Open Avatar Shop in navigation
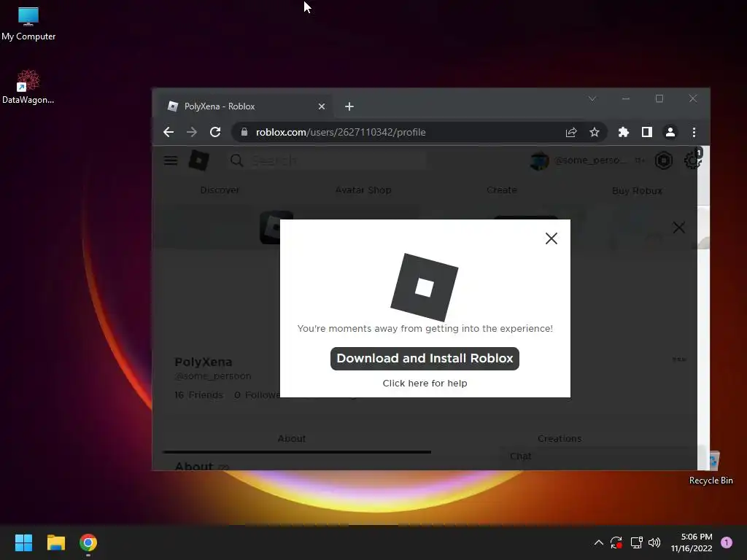Screen dimensions: 747x560 [x=363, y=190]
